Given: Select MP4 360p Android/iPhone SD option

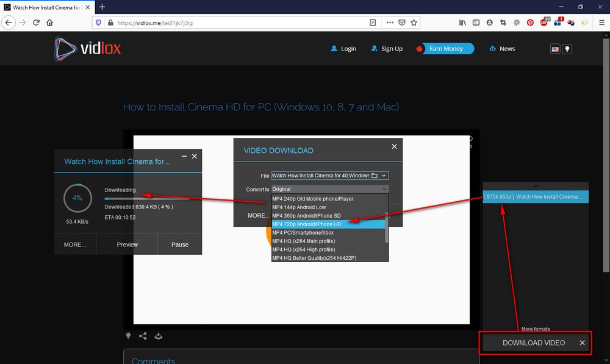Looking at the screenshot, I should coord(328,216).
